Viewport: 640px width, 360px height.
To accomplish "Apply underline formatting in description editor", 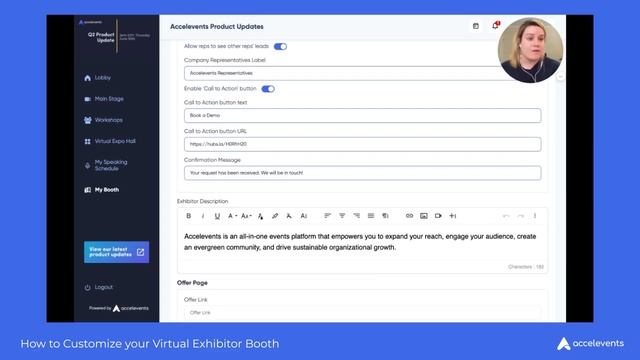I will 217,216.
